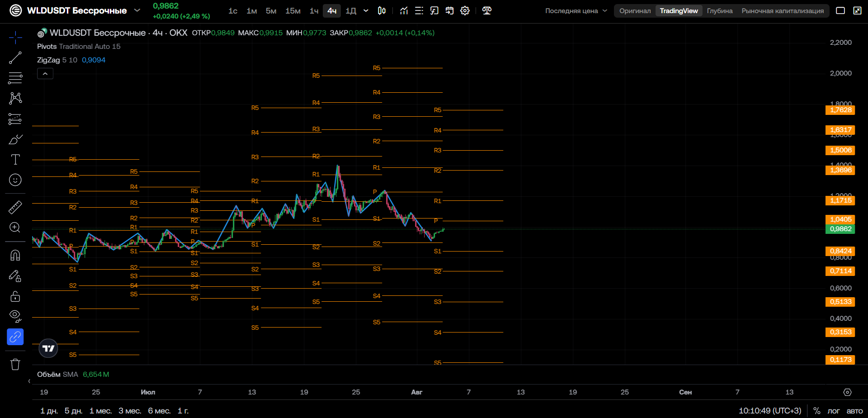
Task: Open the indicators menu icon
Action: (x=404, y=10)
